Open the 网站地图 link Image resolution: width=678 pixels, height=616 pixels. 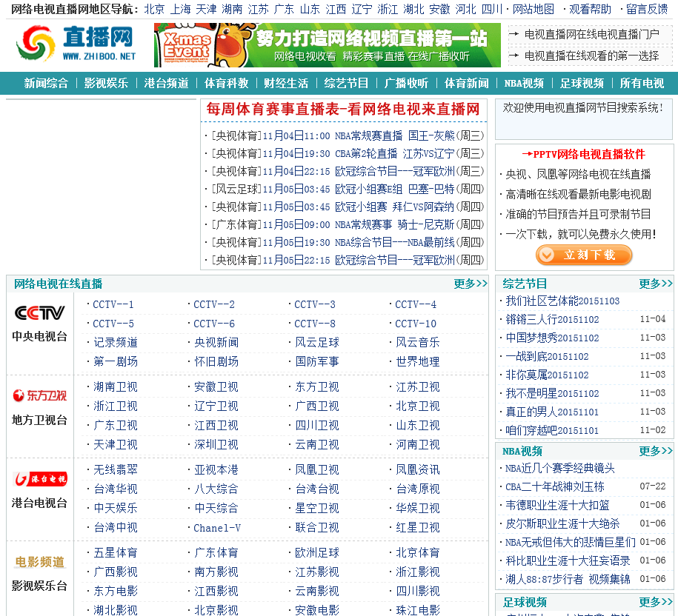tap(534, 9)
